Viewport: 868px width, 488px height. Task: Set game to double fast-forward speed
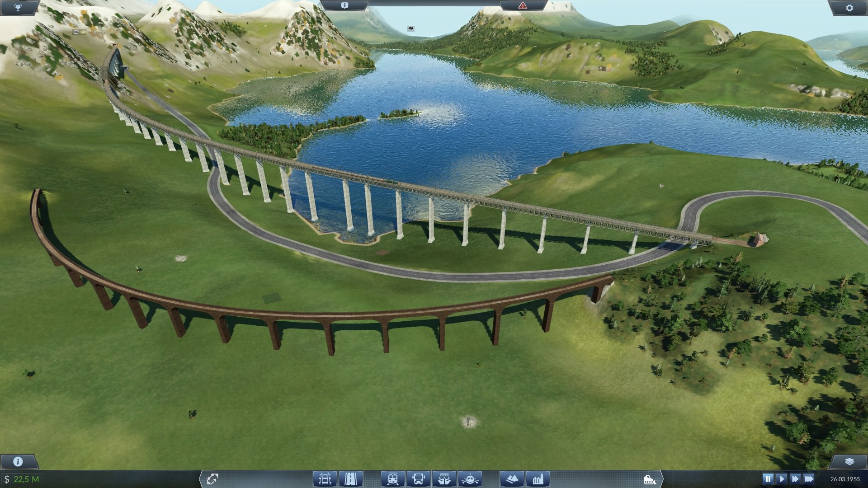pyautogui.click(x=795, y=479)
